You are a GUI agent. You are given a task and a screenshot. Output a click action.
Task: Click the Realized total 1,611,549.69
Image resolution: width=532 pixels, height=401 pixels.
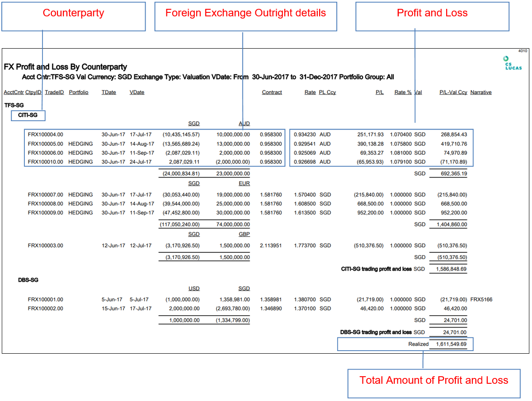click(x=451, y=344)
